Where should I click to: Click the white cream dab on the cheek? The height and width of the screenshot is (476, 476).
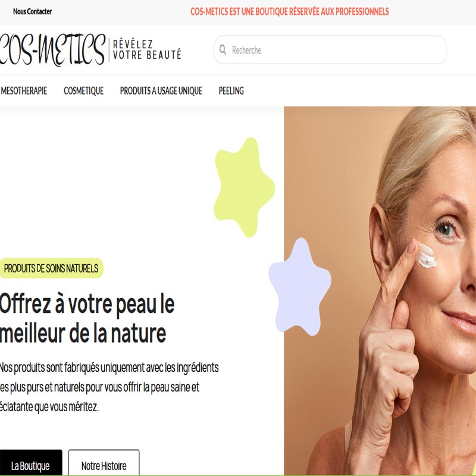pos(427,256)
